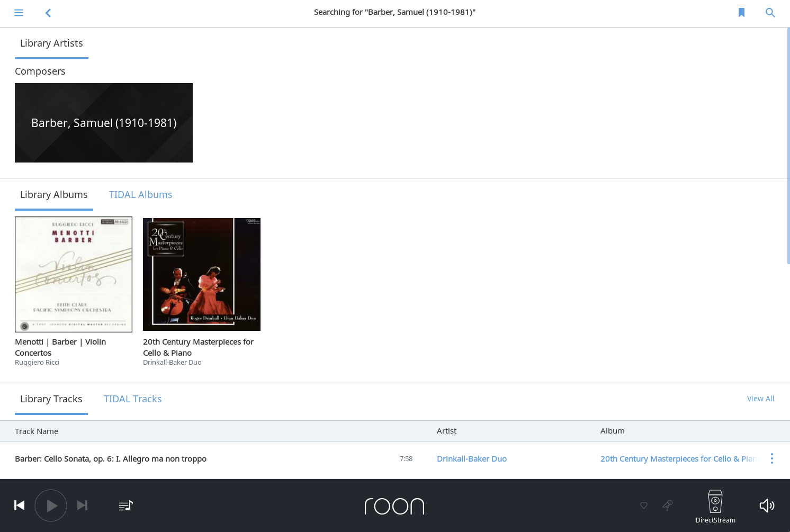Switch track results to TIDAL Tracks
Screen dimensions: 790x532
pyautogui.click(x=132, y=399)
